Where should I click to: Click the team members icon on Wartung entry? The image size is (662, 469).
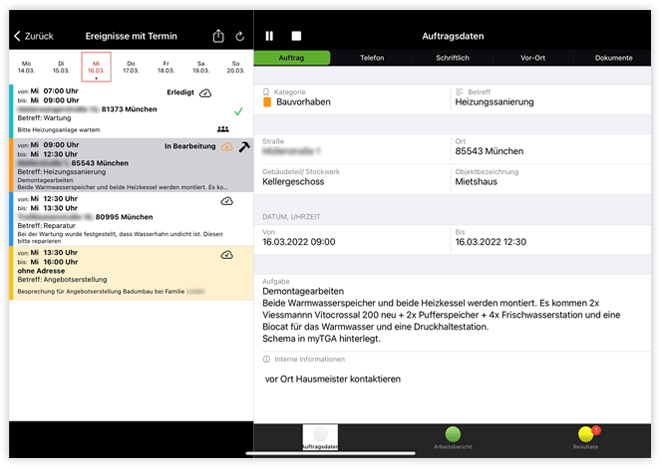[223, 129]
